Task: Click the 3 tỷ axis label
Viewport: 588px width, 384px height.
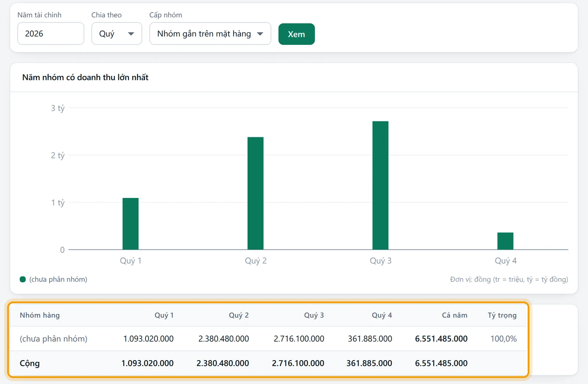Action: point(58,108)
